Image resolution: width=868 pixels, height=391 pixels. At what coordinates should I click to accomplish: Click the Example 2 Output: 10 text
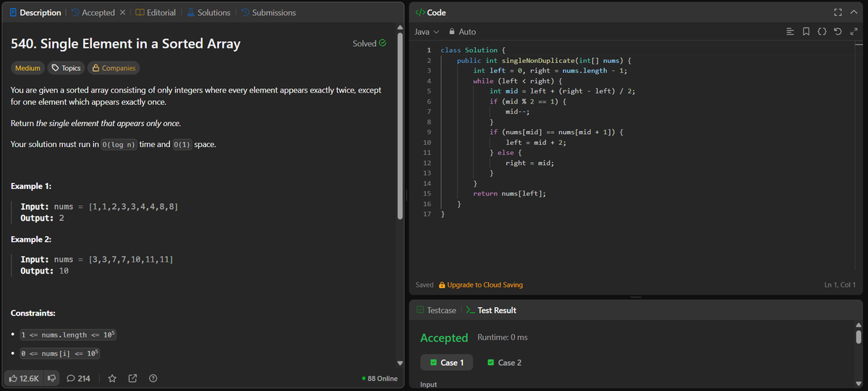click(x=45, y=271)
